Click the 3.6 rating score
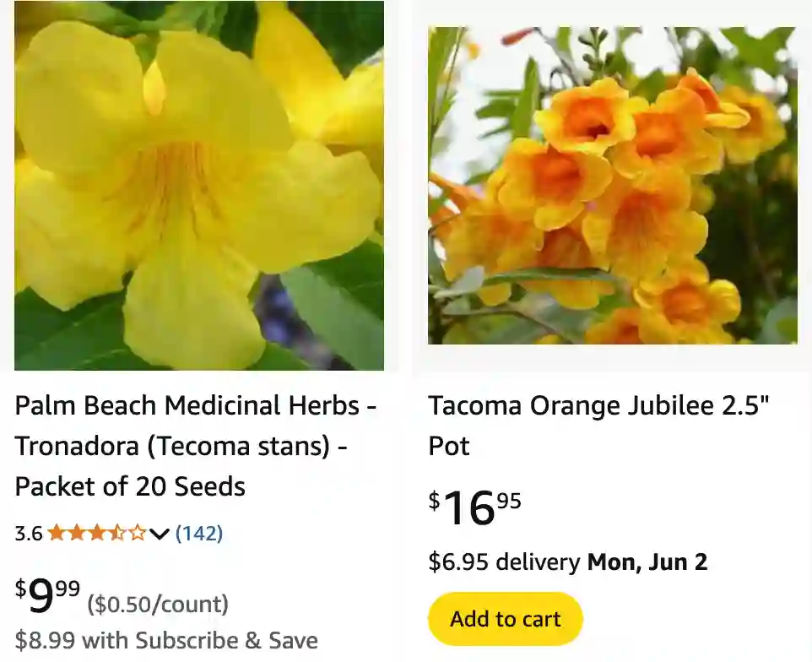Viewport: 812px width, 662px height. (28, 534)
